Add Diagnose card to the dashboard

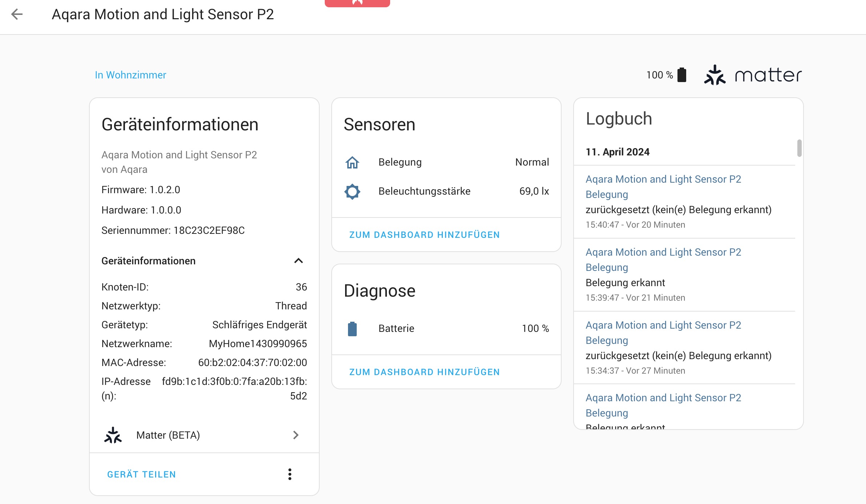tap(424, 372)
